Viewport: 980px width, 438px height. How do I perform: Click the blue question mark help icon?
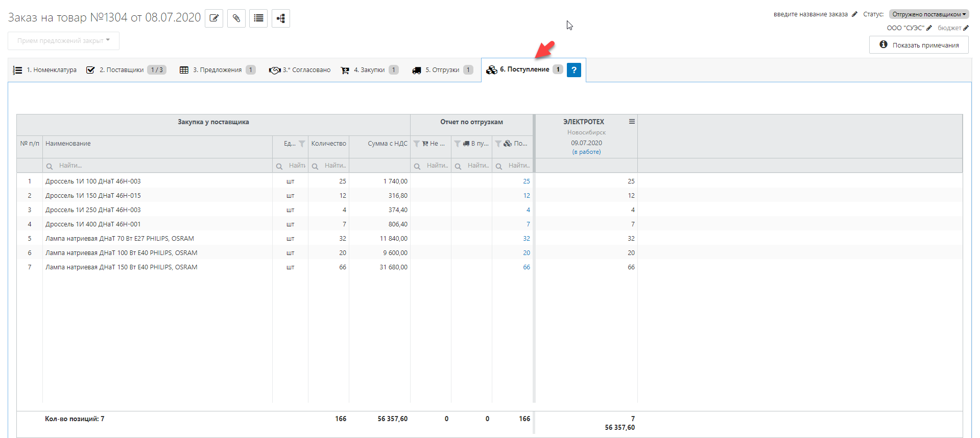pyautogui.click(x=573, y=70)
